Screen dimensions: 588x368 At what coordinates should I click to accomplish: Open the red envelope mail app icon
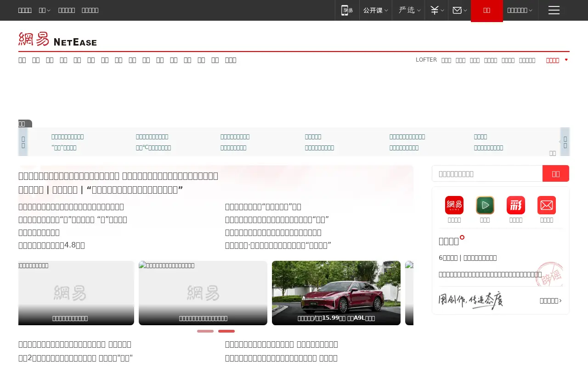[547, 205]
